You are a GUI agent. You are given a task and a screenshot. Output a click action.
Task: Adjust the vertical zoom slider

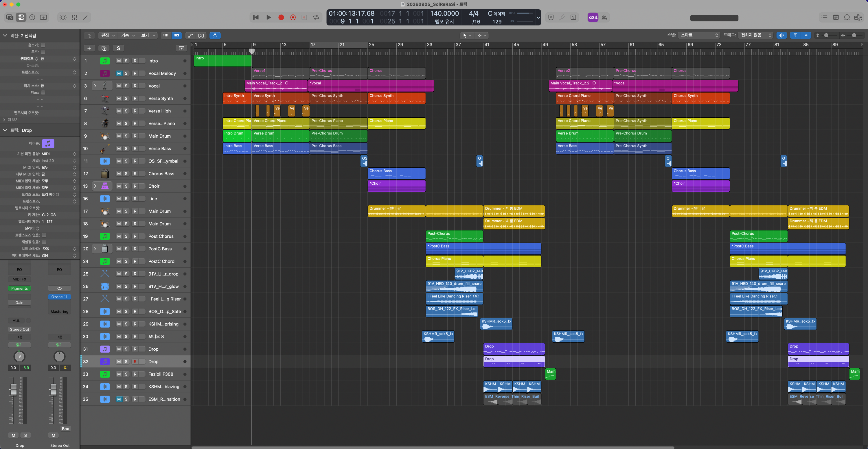(826, 35)
